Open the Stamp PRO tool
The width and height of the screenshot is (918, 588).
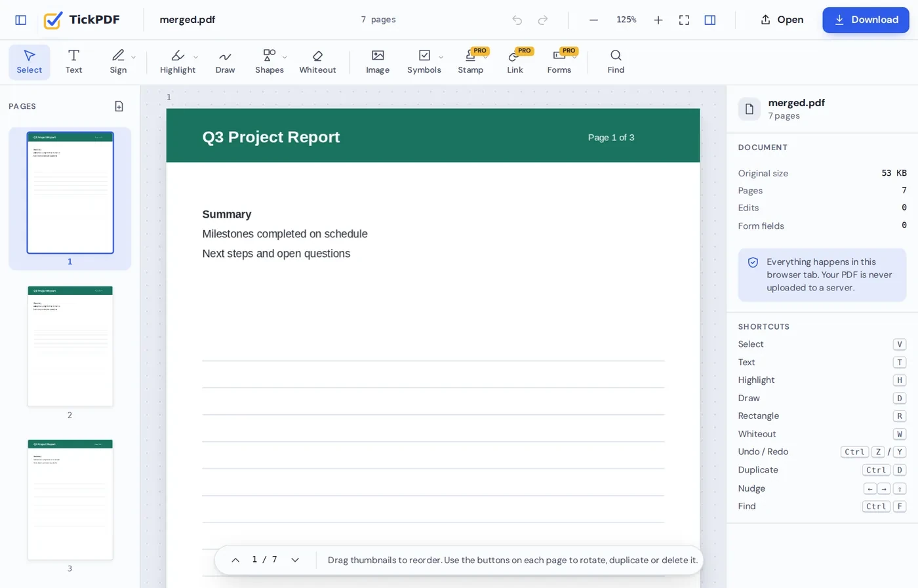pos(471,62)
